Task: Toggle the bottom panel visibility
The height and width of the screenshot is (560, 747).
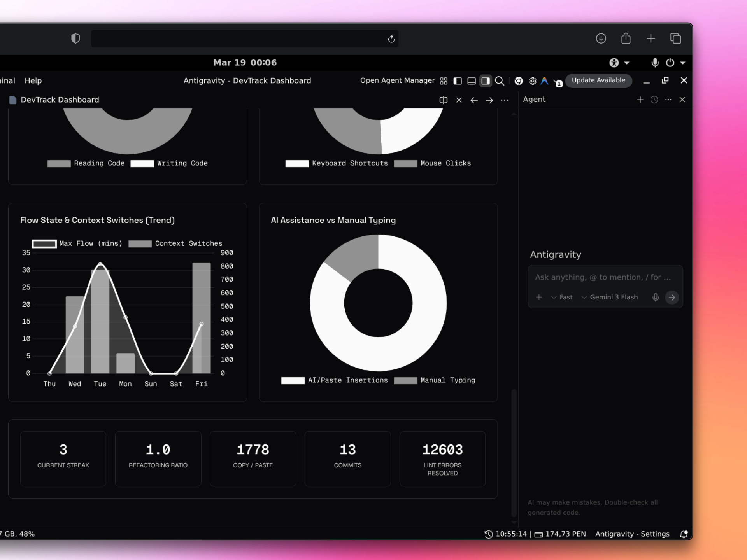Action: click(x=472, y=81)
